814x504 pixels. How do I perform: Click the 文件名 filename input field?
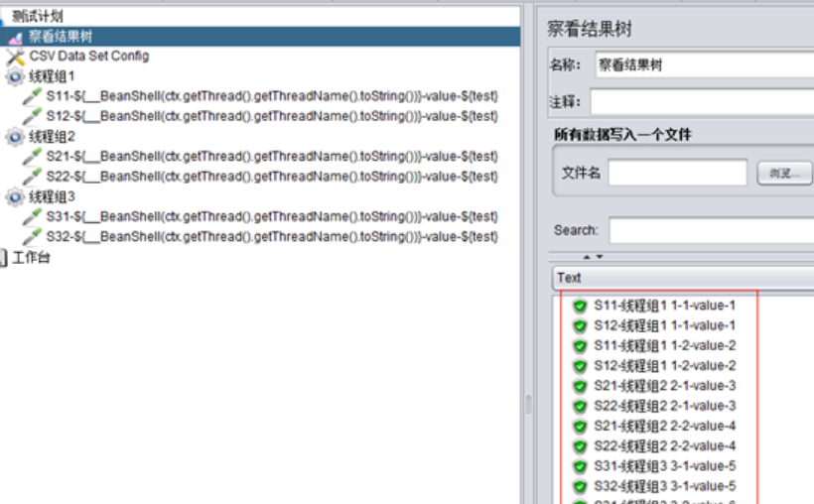(x=677, y=173)
